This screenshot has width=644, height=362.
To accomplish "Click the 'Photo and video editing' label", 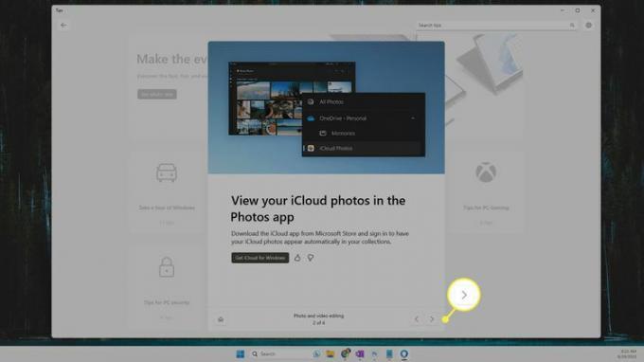I will click(x=318, y=316).
